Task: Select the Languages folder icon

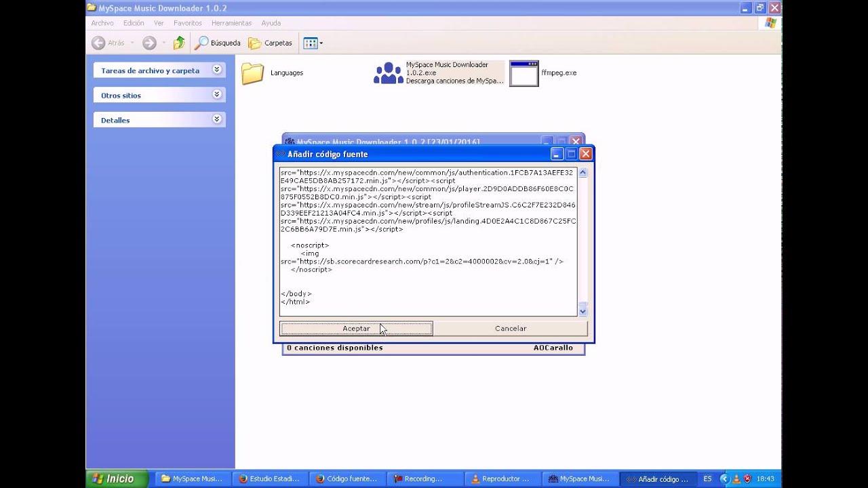Action: 252,73
